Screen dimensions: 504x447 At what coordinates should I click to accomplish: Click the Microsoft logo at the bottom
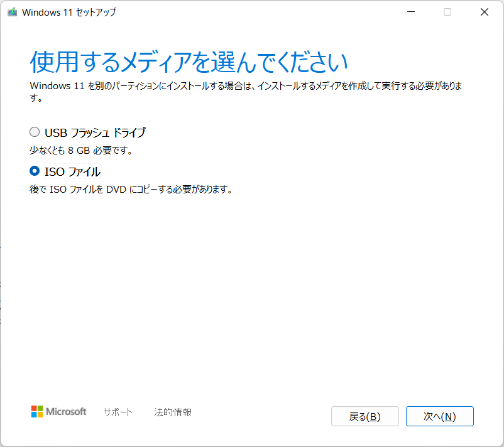[58, 412]
